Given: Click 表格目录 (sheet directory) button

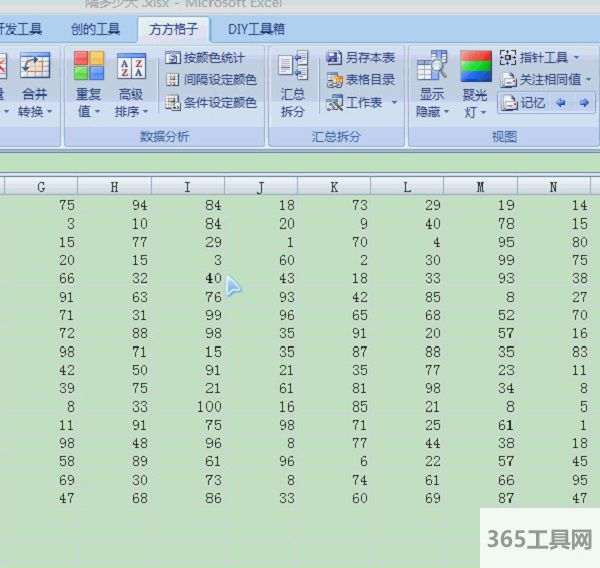Looking at the screenshot, I should pos(361,80).
